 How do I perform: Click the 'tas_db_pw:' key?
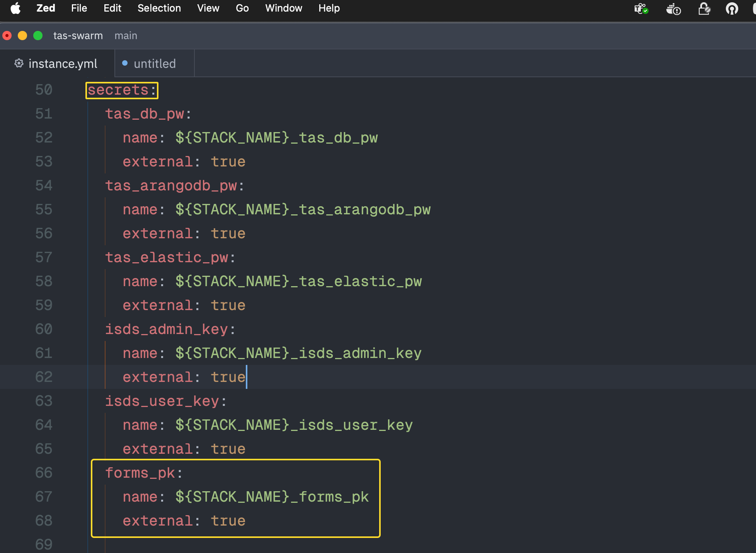click(148, 114)
